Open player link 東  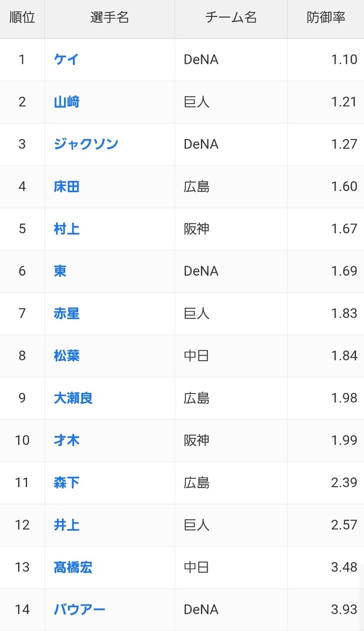60,271
